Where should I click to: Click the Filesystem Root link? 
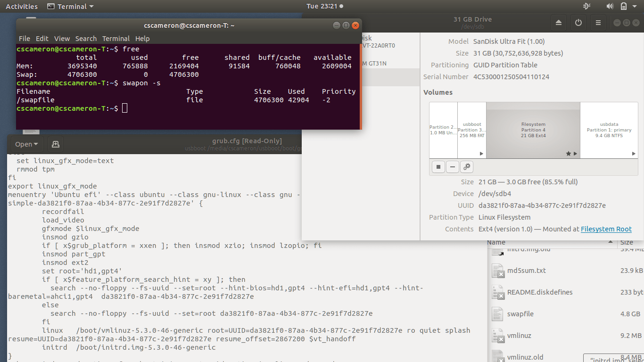point(606,229)
